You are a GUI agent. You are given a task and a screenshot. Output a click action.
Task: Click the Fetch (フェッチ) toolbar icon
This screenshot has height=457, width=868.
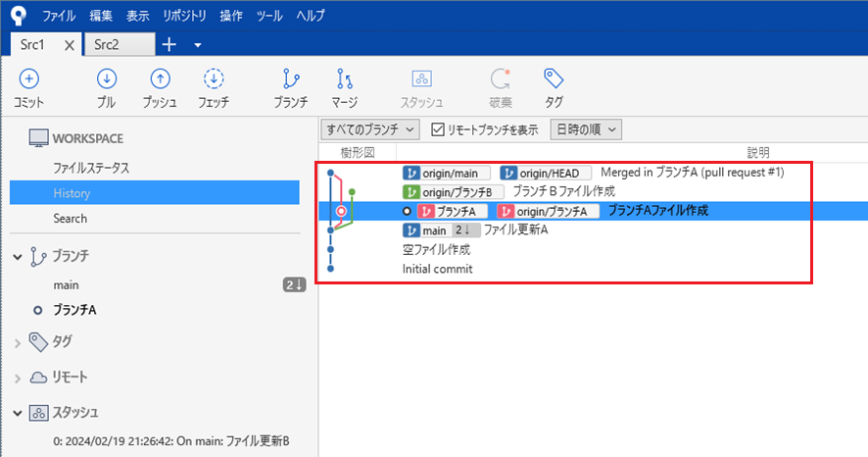point(214,79)
